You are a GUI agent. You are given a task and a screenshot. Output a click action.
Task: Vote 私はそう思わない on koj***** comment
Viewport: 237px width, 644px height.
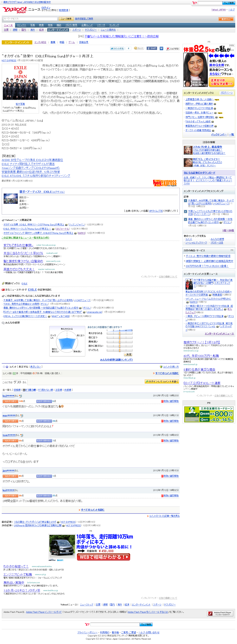coord(44,401)
